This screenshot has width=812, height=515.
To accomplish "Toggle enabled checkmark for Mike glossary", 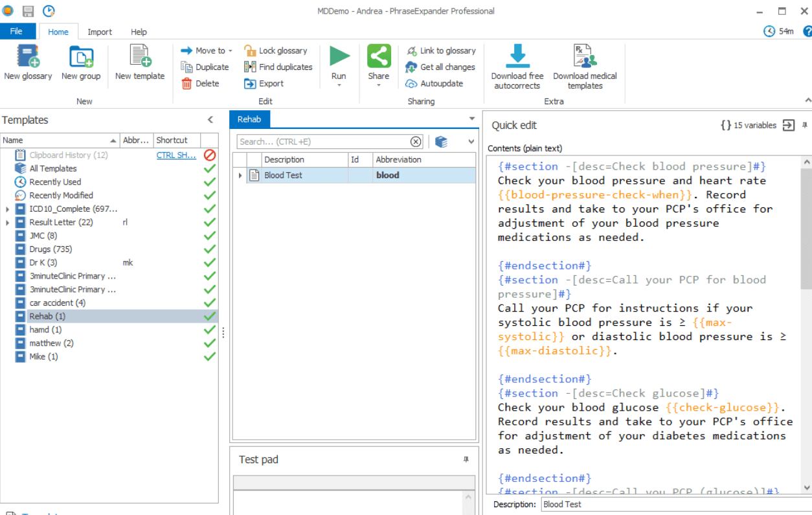I will point(209,357).
